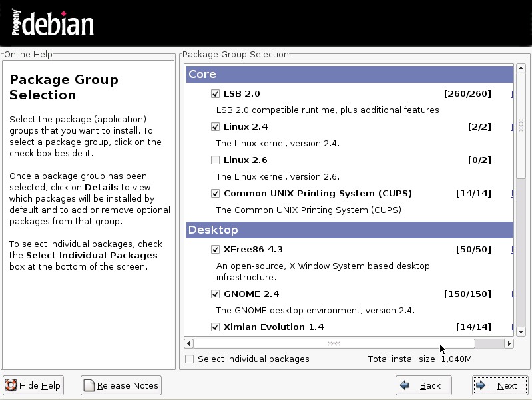Uncheck the XFree86 4.3 group
The image size is (532, 400).
click(x=215, y=249)
